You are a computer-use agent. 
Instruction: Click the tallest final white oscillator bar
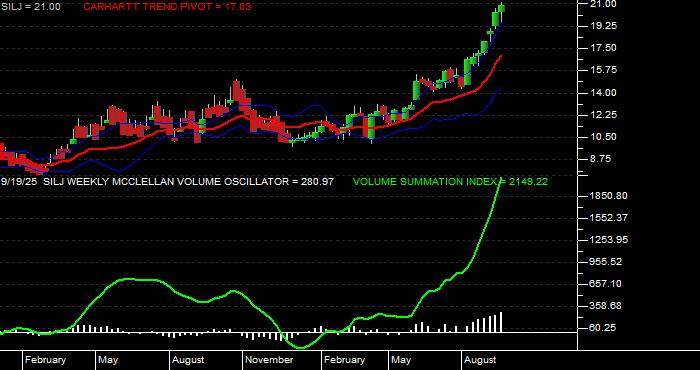coord(501,322)
